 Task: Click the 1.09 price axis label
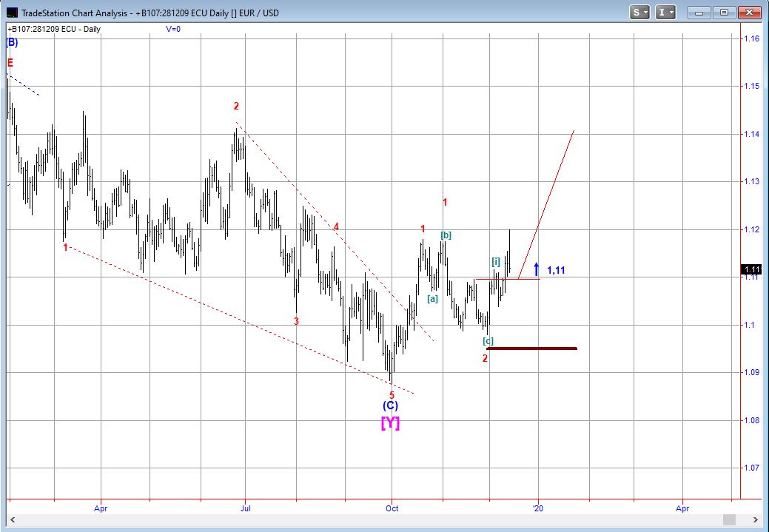pyautogui.click(x=752, y=373)
